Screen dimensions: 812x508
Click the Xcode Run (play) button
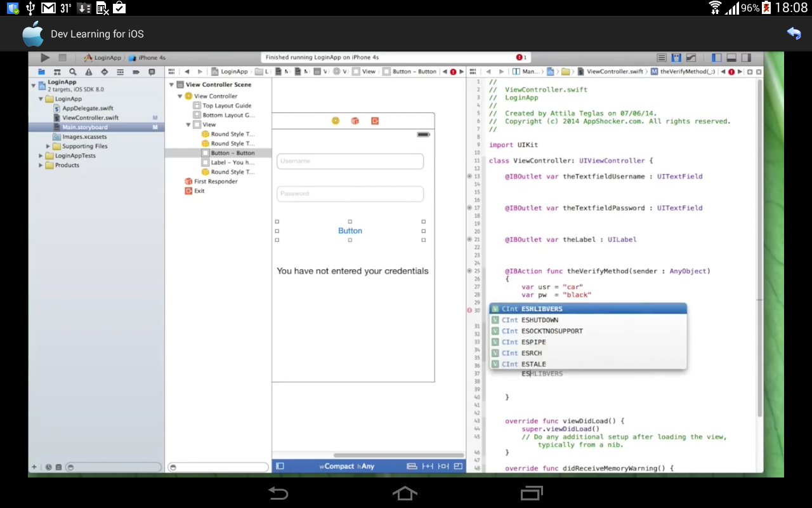[x=45, y=58]
